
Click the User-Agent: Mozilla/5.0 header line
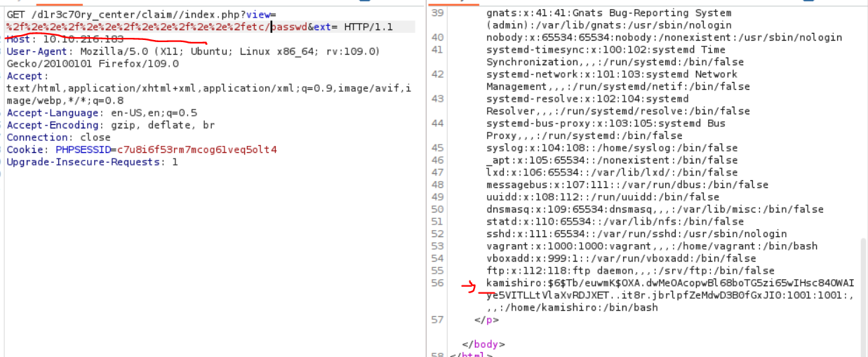[x=193, y=51]
